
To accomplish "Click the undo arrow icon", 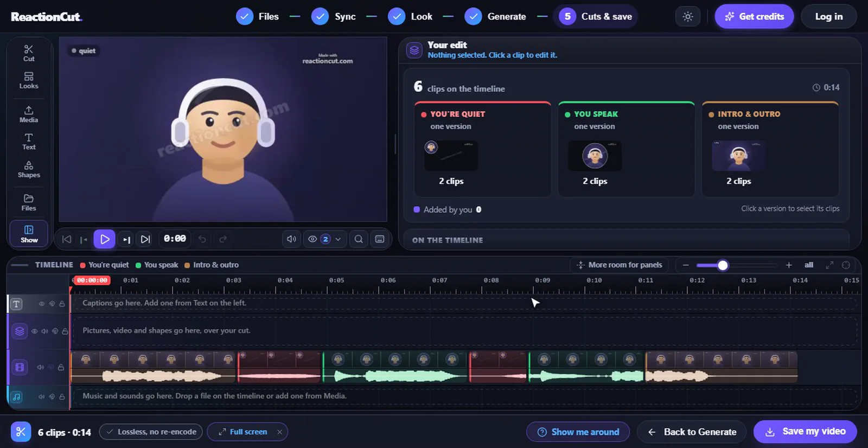I will 202,239.
